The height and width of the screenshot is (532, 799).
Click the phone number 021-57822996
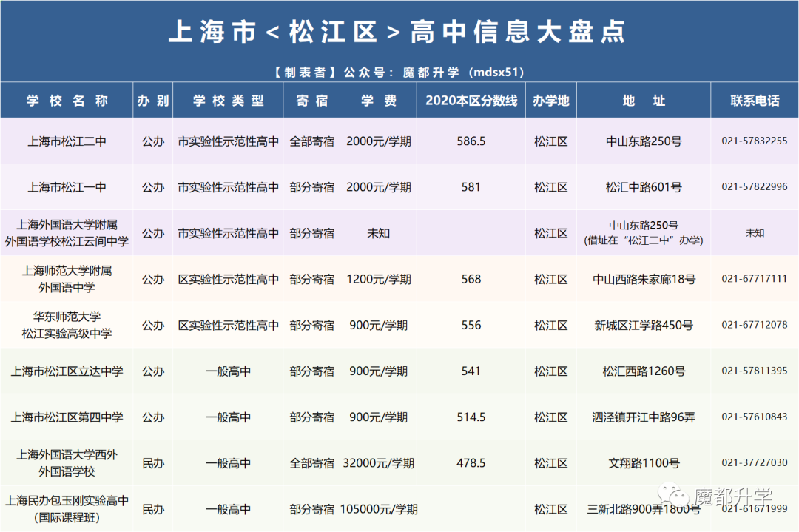pyautogui.click(x=755, y=187)
